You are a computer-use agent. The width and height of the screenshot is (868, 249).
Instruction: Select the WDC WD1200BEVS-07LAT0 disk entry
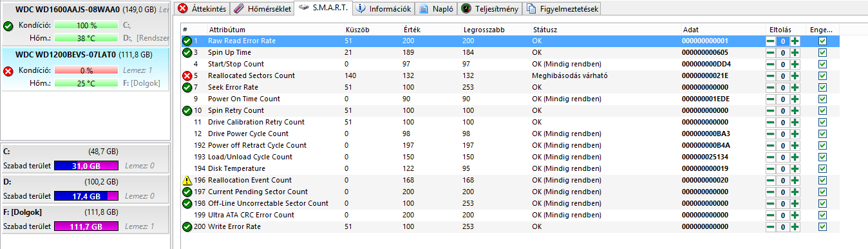point(84,69)
